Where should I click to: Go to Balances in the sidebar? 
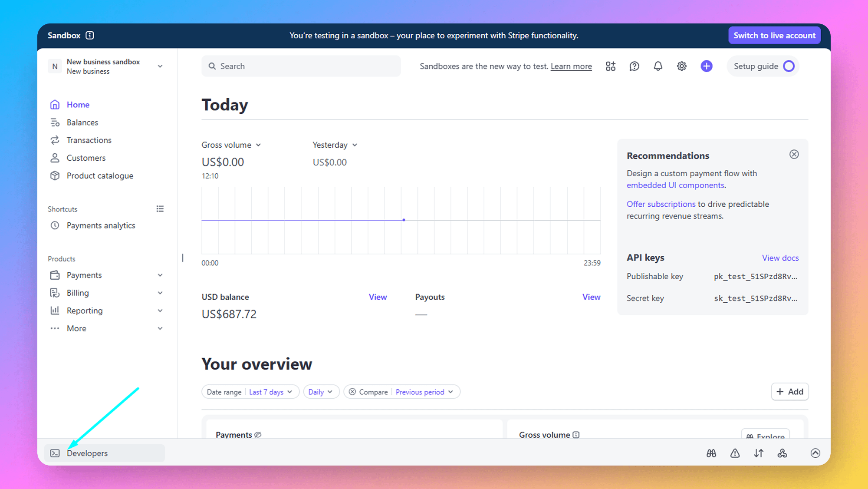(82, 122)
